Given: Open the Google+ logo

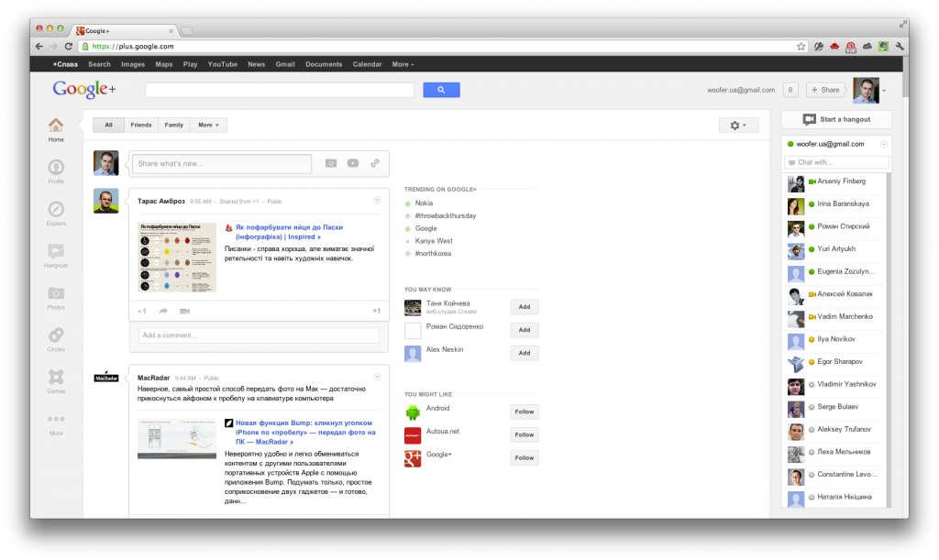Looking at the screenshot, I should tap(83, 89).
